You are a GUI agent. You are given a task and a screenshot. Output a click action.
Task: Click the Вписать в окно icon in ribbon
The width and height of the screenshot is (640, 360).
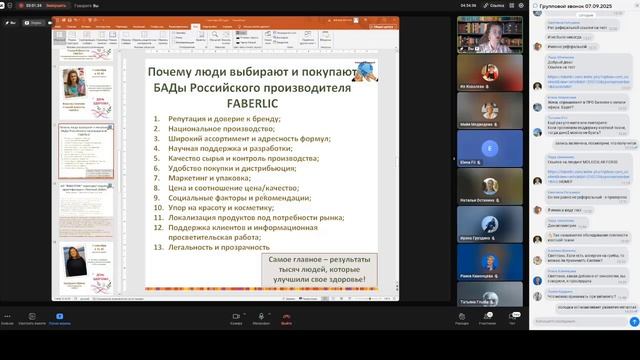(x=226, y=37)
